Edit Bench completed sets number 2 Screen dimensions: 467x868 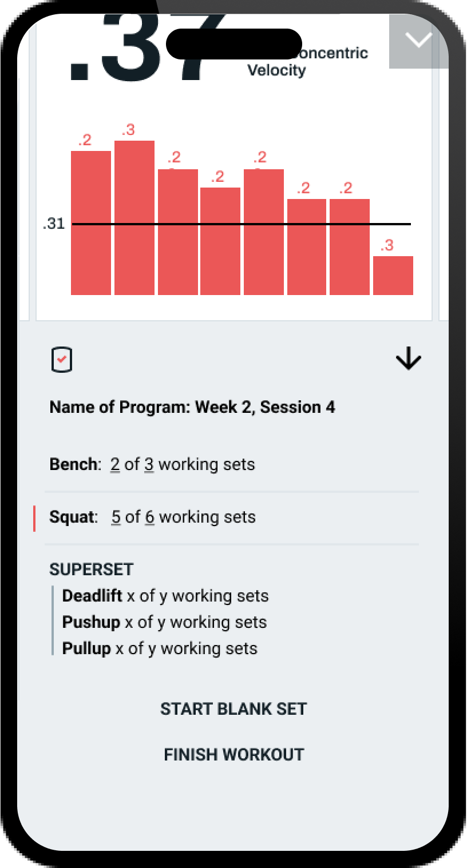pos(115,464)
